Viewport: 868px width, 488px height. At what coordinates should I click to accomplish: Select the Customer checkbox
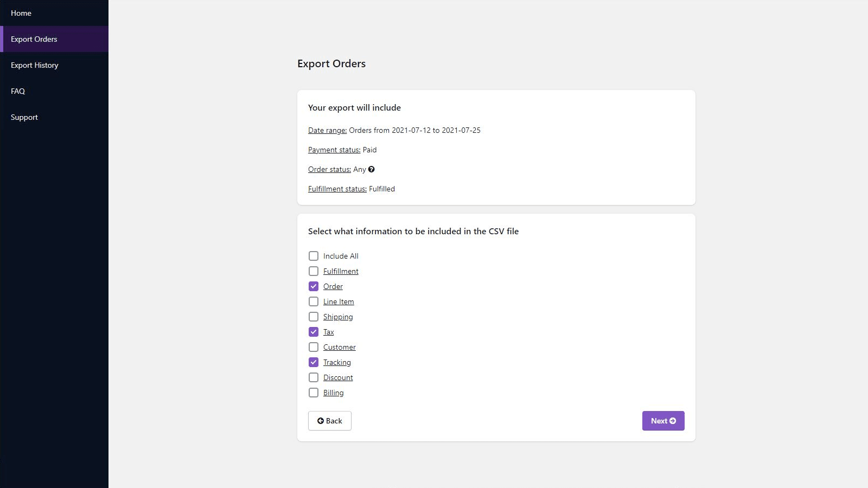314,347
